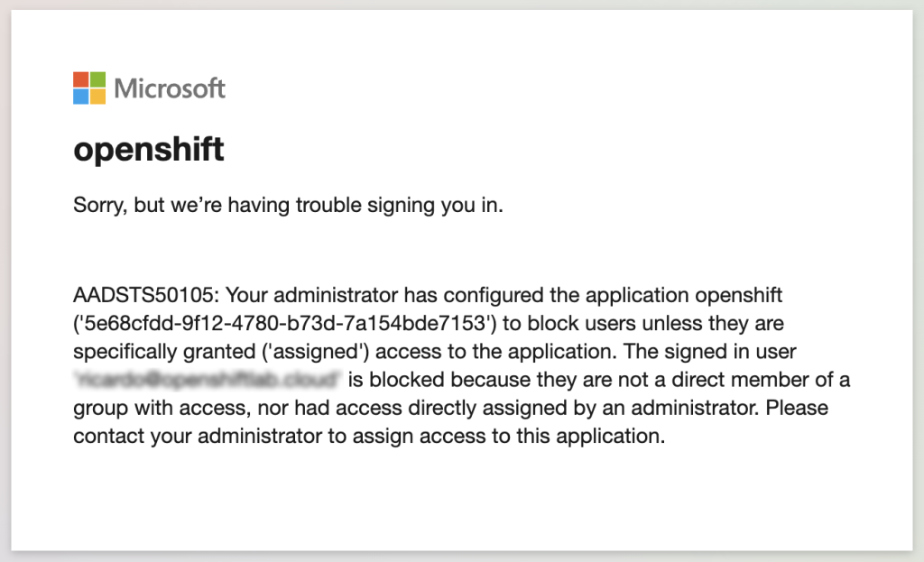Select the bold openshift heading

tap(149, 149)
